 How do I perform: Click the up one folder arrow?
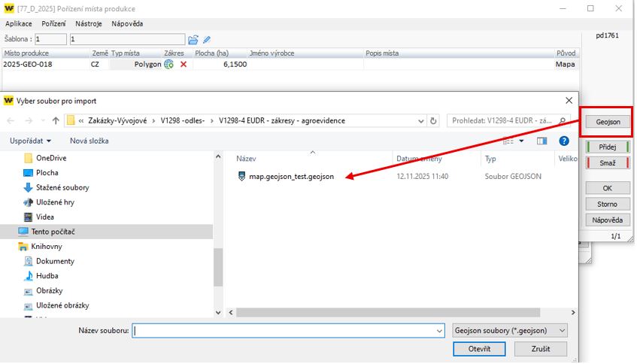click(56, 120)
